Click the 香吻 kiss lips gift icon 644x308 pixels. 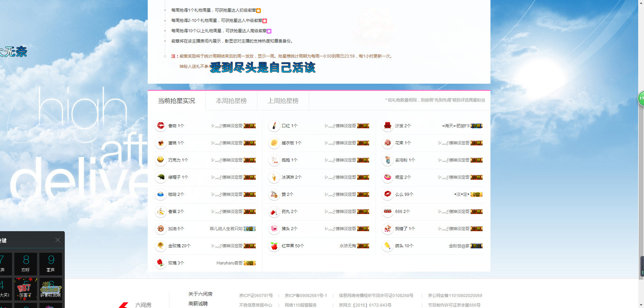click(x=160, y=126)
